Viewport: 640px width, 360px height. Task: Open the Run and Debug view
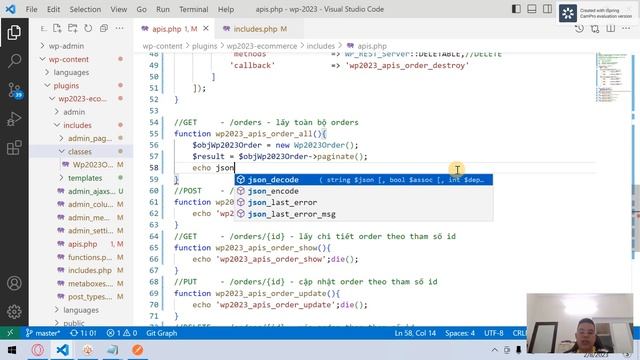(14, 119)
